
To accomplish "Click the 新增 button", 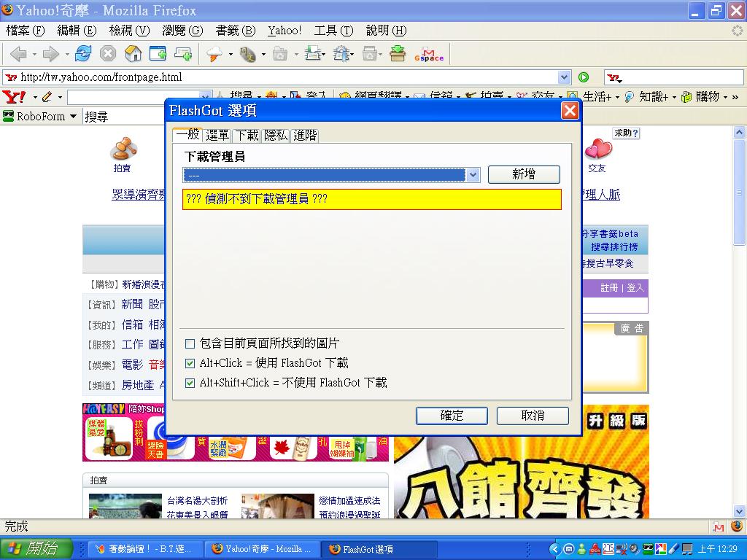I will [x=524, y=174].
